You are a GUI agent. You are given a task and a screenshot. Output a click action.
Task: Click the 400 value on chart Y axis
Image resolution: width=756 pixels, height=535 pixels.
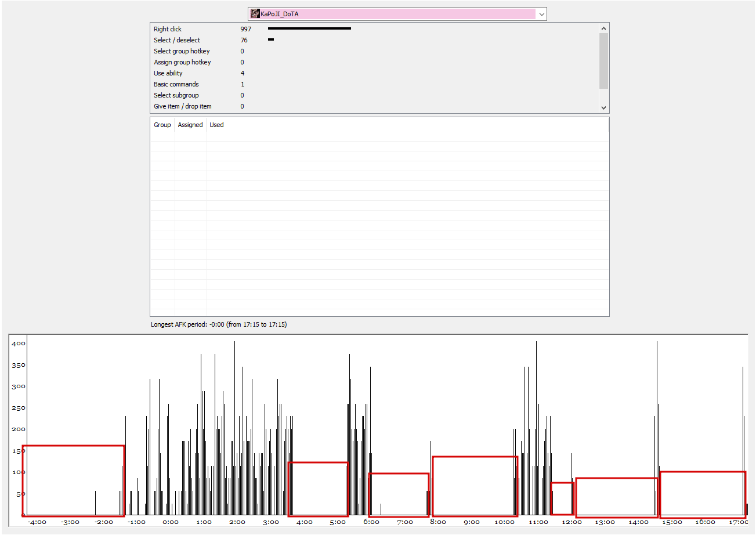click(19, 344)
